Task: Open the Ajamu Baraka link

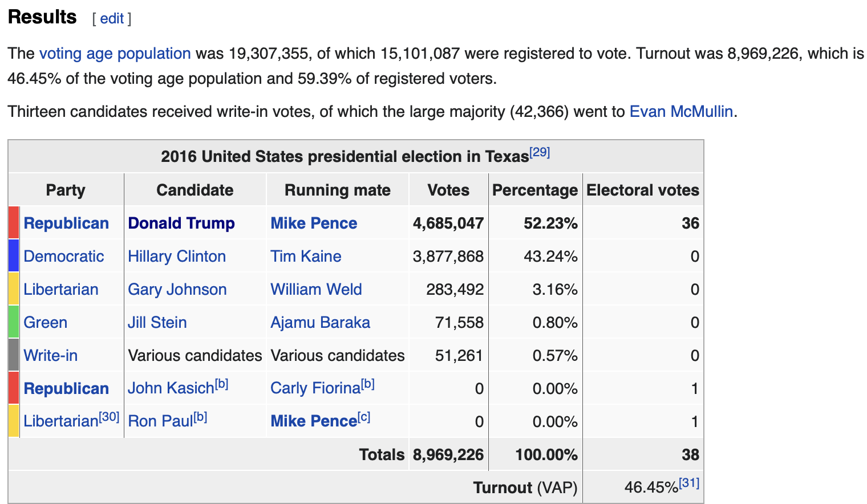Action: (x=320, y=323)
